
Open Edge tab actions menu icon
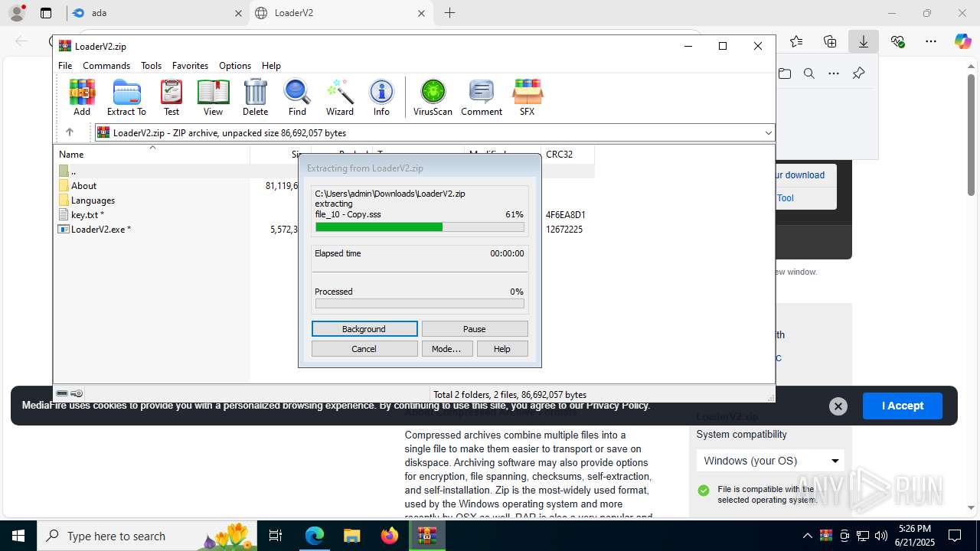[x=46, y=13]
